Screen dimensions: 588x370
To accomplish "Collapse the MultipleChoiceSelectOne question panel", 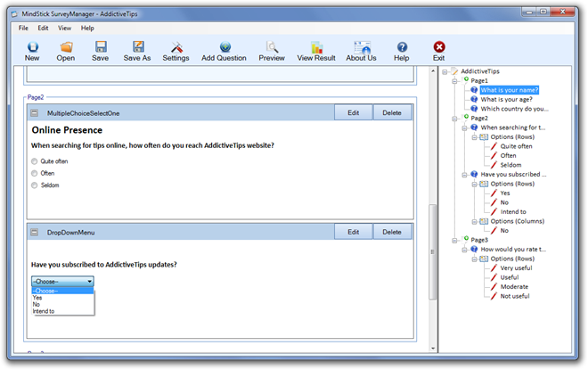I will coord(35,113).
